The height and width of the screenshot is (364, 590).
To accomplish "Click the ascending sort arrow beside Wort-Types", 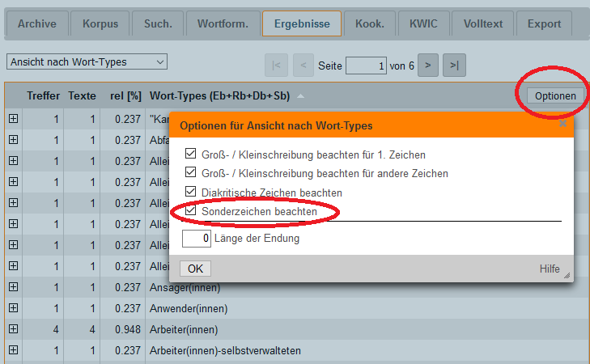I will tap(300, 96).
